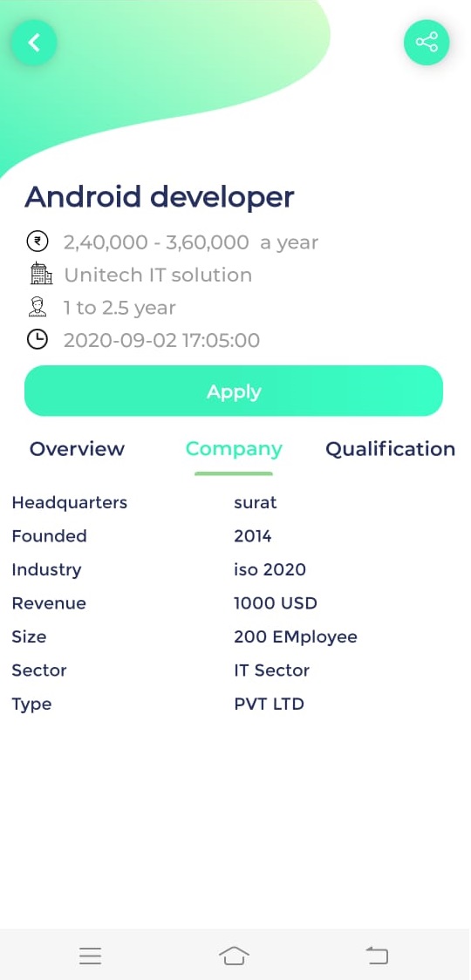Viewport: 471px width, 980px height.
Task: Click the experience person icon
Action: click(38, 307)
